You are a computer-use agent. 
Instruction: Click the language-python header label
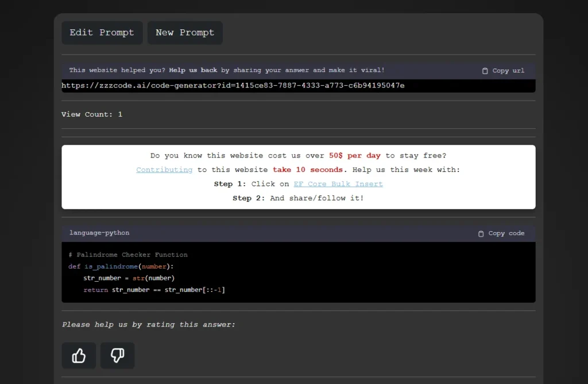tap(98, 233)
